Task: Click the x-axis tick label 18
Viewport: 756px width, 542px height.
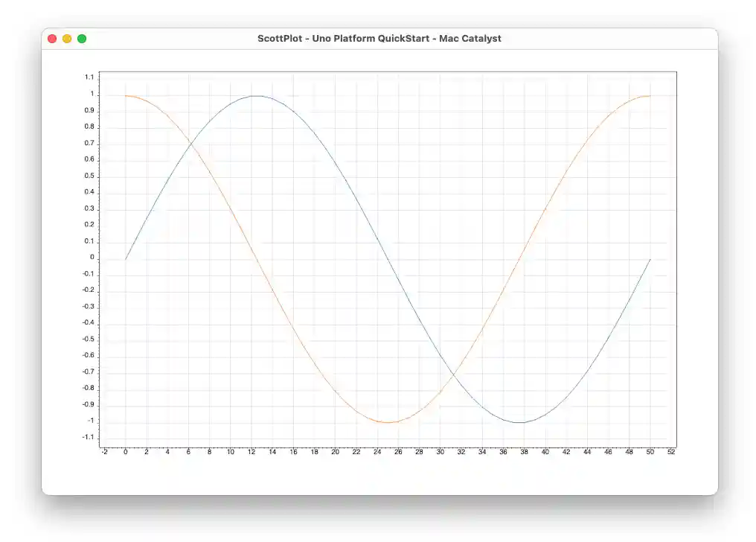Action: pyautogui.click(x=314, y=452)
